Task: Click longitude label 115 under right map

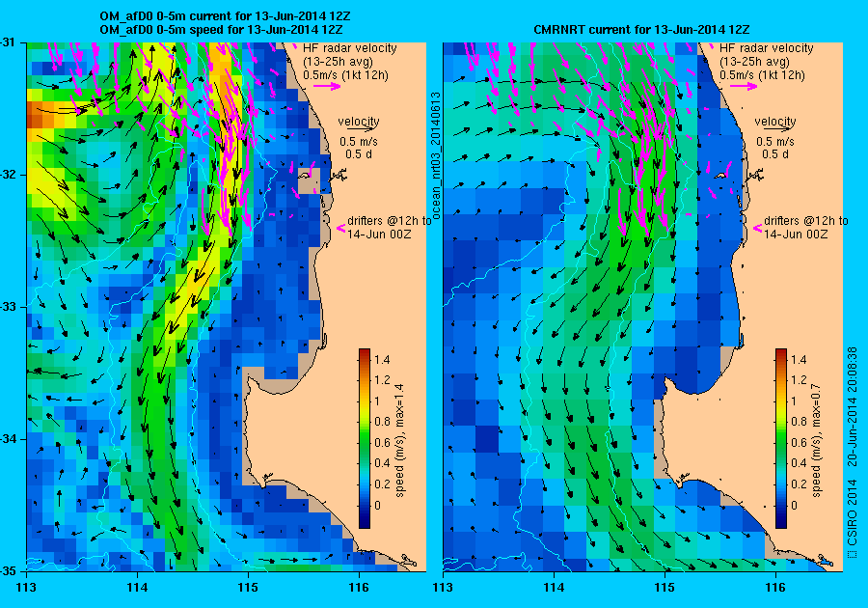Action: click(665, 588)
